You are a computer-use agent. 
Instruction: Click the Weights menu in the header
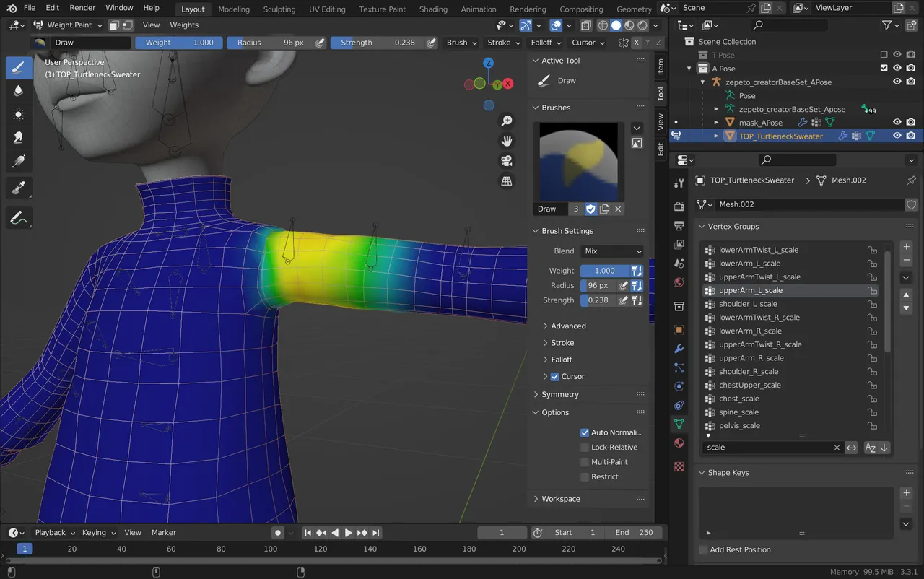(184, 25)
